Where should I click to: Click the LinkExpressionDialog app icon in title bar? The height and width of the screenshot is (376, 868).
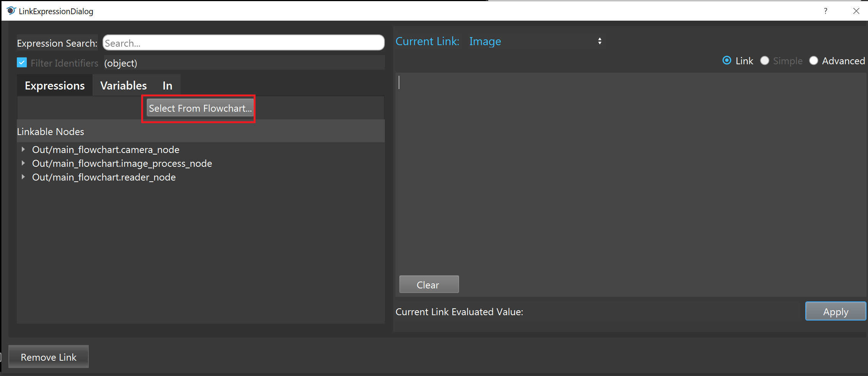(11, 11)
